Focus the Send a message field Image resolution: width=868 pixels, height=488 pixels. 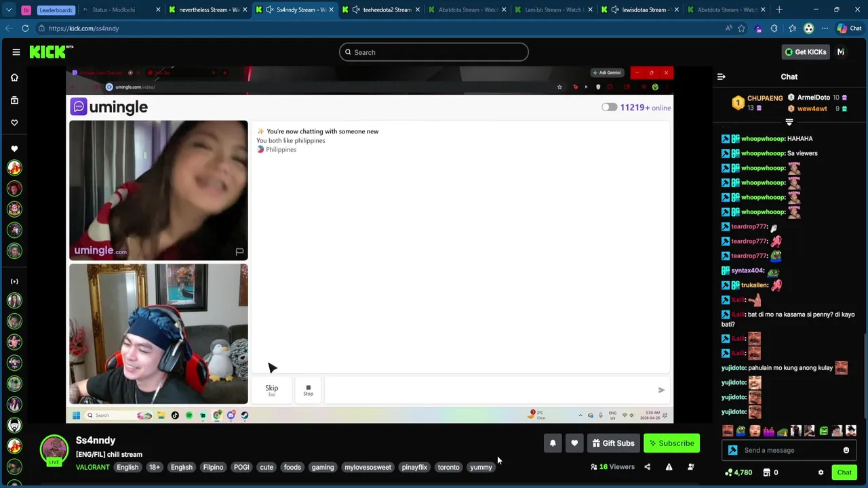click(790, 450)
